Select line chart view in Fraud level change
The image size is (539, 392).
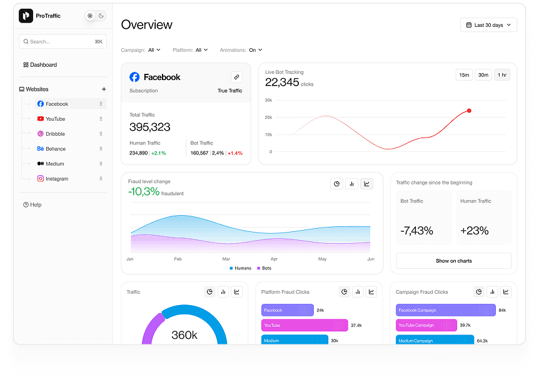[x=366, y=184]
